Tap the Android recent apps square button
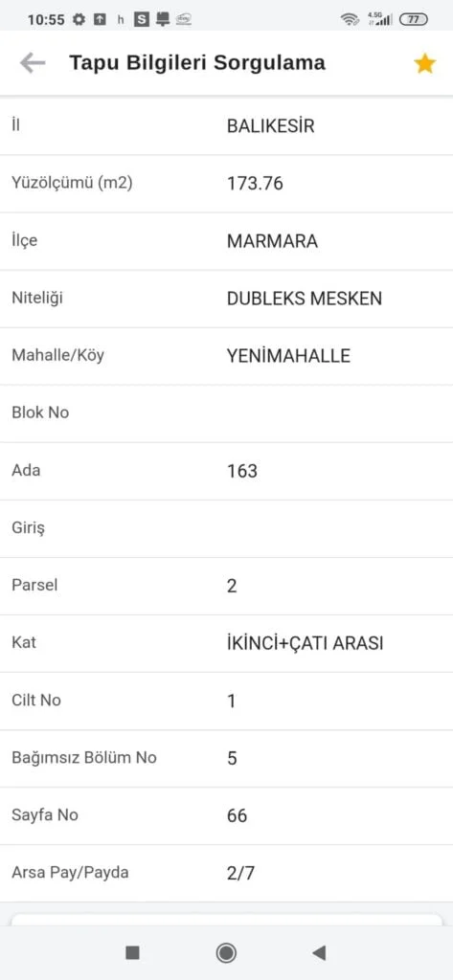 pyautogui.click(x=133, y=952)
